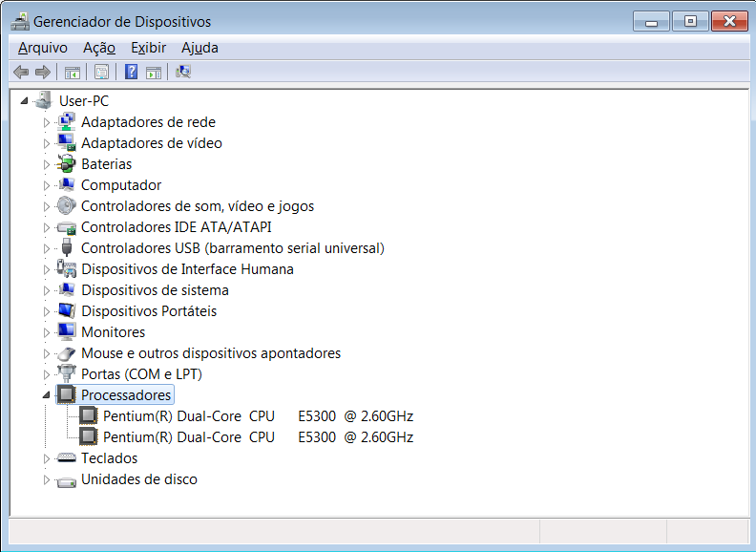The height and width of the screenshot is (552, 756).
Task: Click the show/hide console tree icon
Action: pos(73,73)
